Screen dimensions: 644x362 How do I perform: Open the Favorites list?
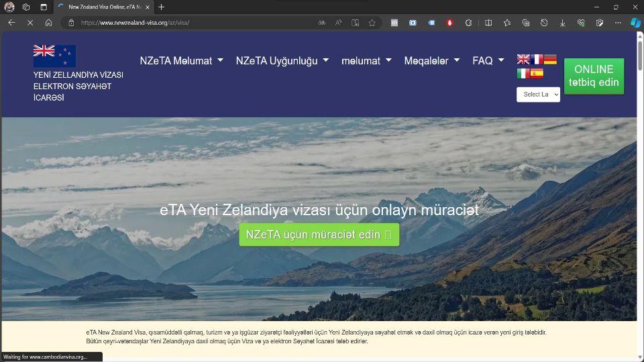point(507,23)
